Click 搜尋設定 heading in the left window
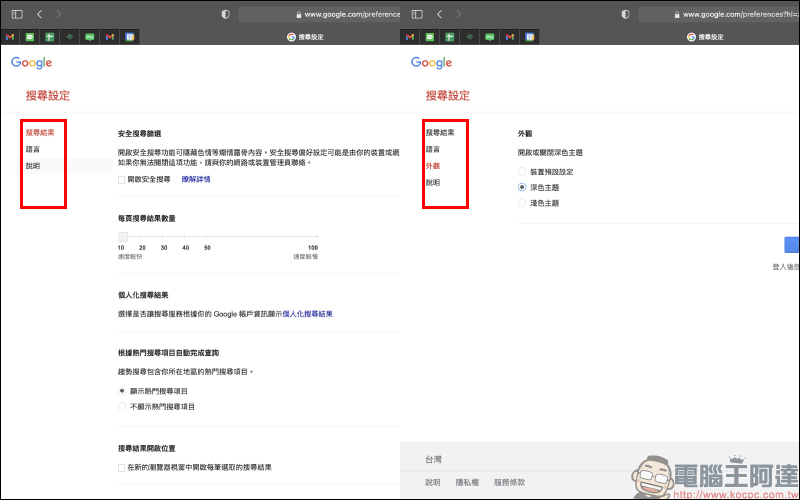Viewport: 800px width, 500px height. click(48, 95)
